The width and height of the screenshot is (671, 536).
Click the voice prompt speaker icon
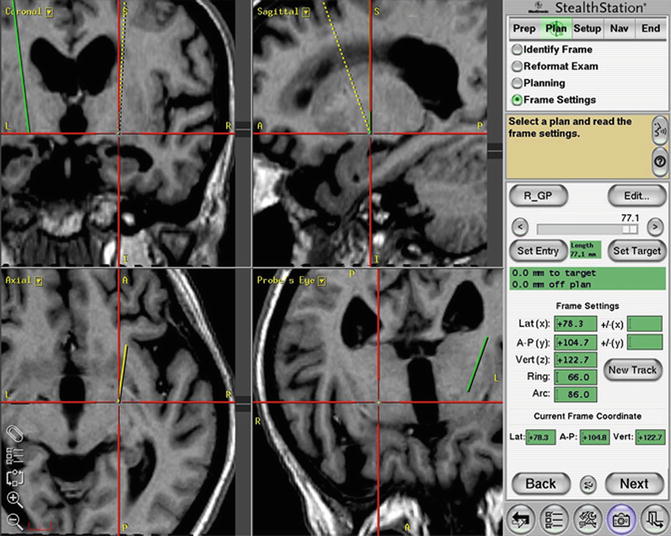pyautogui.click(x=659, y=128)
